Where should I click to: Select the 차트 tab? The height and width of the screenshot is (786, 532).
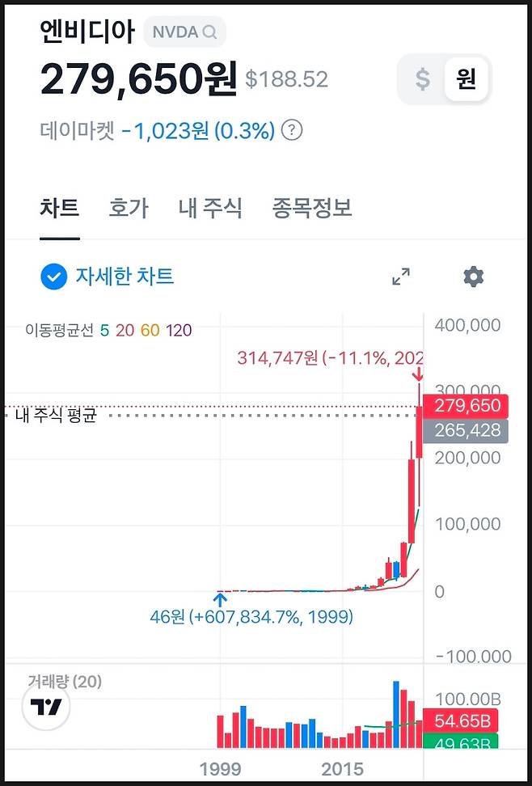click(59, 209)
